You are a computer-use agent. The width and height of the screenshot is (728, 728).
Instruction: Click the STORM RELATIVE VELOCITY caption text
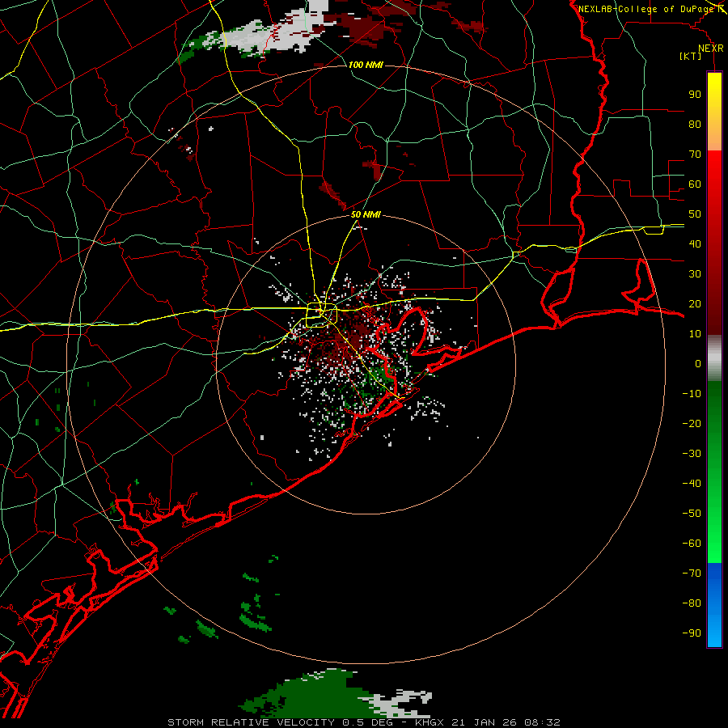tap(252, 722)
